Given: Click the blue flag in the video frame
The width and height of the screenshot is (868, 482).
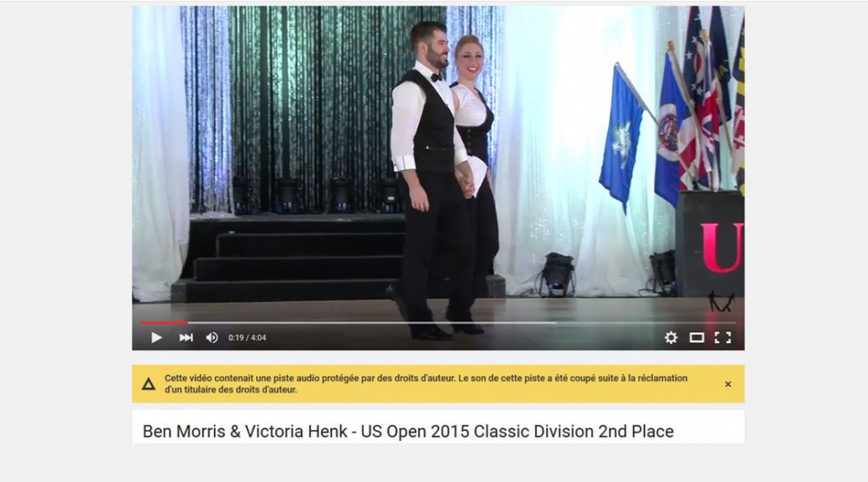Looking at the screenshot, I should tap(621, 139).
